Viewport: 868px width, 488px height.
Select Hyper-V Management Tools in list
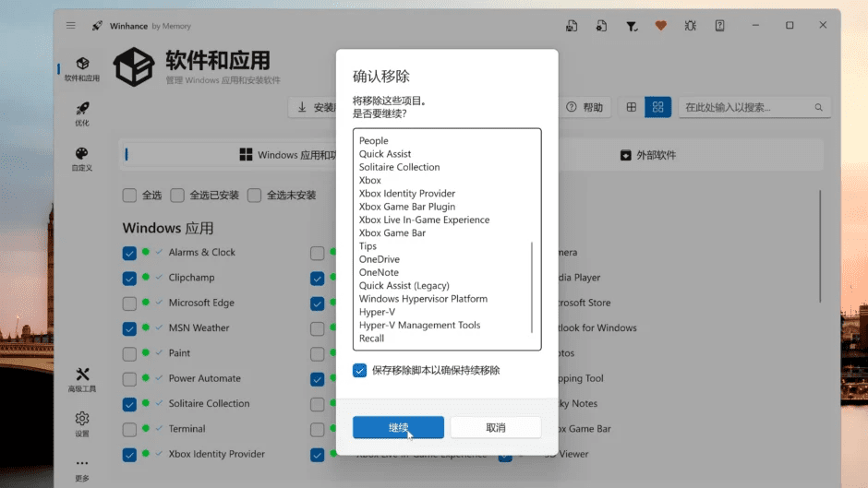click(x=419, y=325)
